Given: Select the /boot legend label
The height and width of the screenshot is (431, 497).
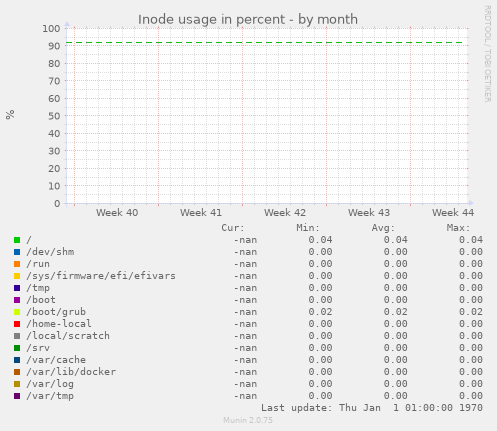Looking at the screenshot, I should pos(41,300).
